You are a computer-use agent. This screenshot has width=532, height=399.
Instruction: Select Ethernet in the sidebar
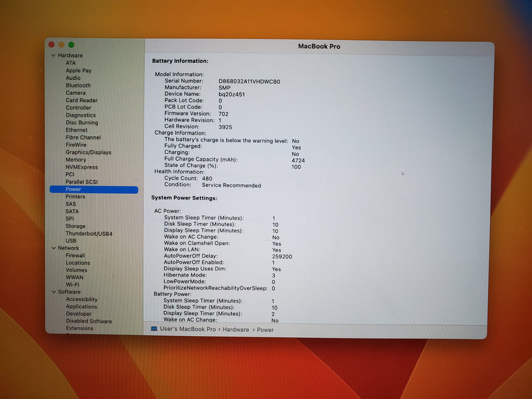pyautogui.click(x=76, y=130)
